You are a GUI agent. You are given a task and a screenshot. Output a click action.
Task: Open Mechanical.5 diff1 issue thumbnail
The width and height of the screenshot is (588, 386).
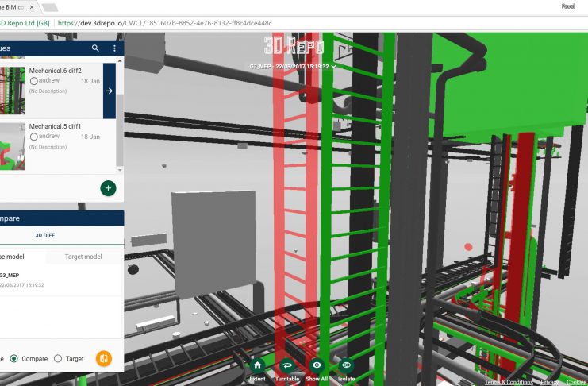click(x=13, y=145)
